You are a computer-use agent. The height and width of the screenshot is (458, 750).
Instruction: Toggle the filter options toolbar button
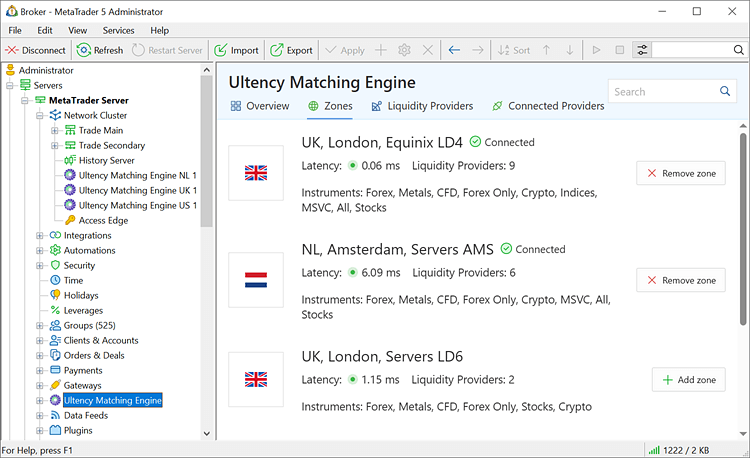coord(642,50)
